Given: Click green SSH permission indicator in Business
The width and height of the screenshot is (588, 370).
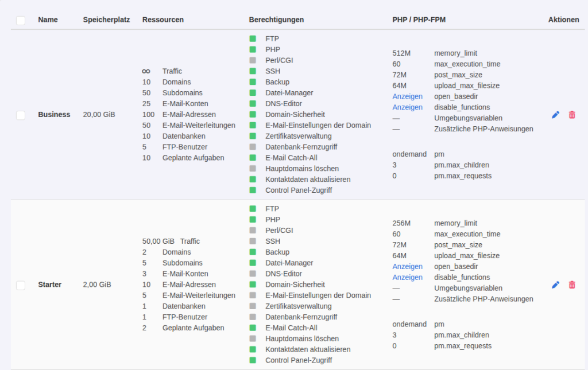Looking at the screenshot, I should tap(253, 71).
